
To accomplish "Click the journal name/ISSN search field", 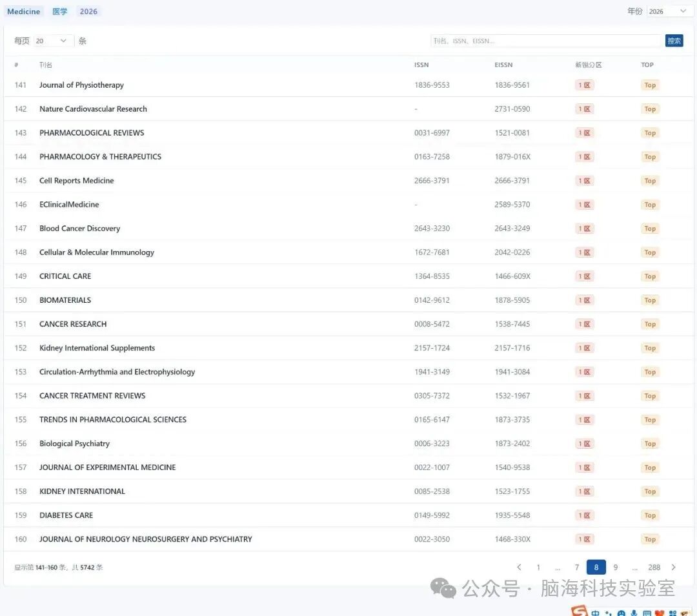I will coord(547,41).
